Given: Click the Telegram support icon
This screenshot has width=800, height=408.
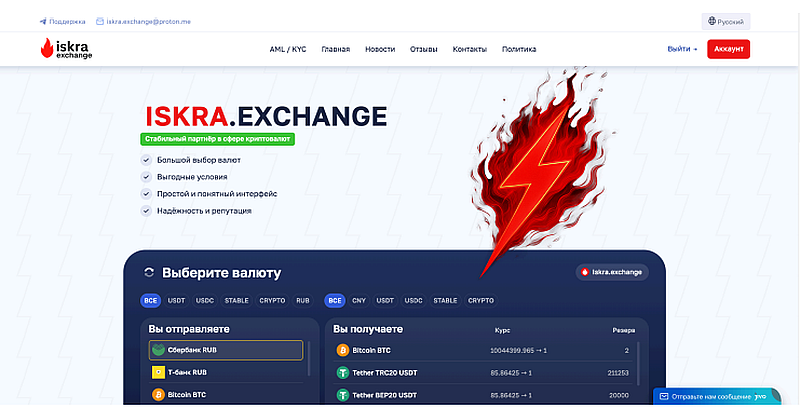Looking at the screenshot, I should coord(43,20).
